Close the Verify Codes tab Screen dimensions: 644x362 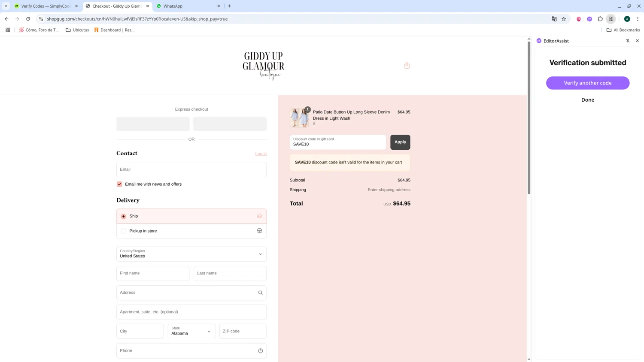76,6
